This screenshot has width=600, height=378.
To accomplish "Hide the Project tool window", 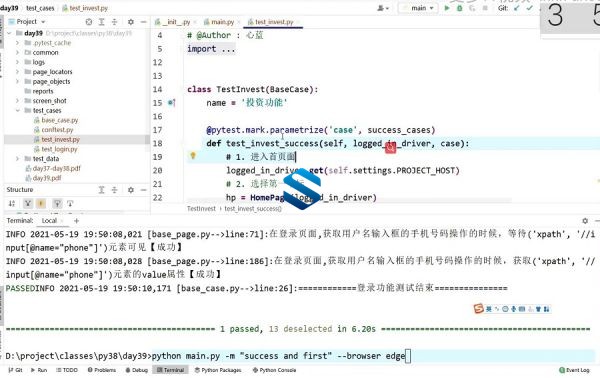I will [x=143, y=22].
